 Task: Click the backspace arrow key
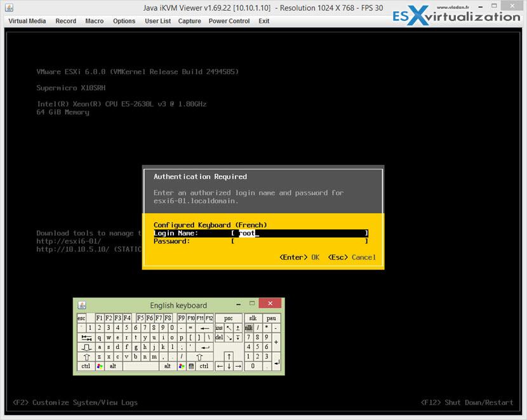click(x=204, y=328)
